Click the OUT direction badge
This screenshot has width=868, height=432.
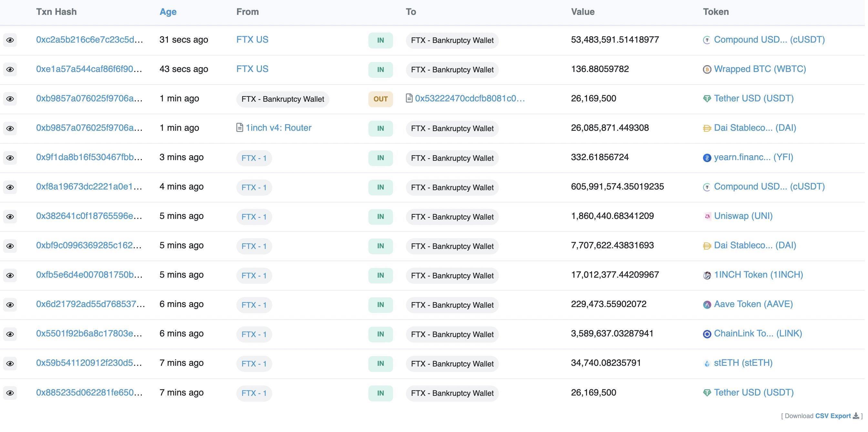click(380, 99)
